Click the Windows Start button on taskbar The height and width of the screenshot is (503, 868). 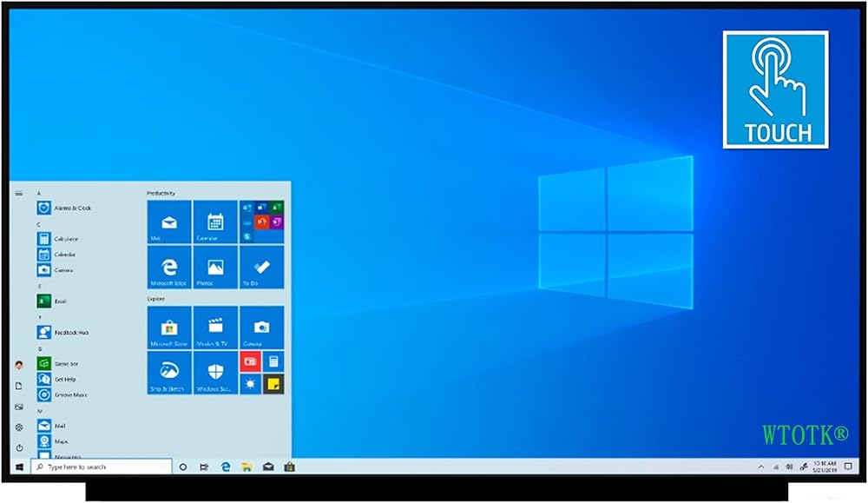(19, 467)
